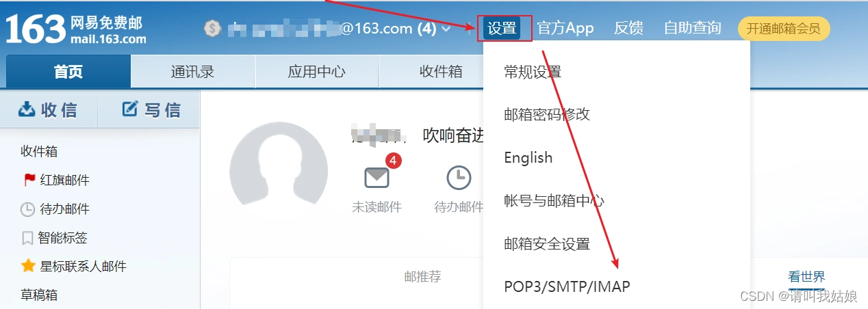Viewport: 868px width, 309px height.
Task: Click the pending mail clock icon
Action: 459,178
